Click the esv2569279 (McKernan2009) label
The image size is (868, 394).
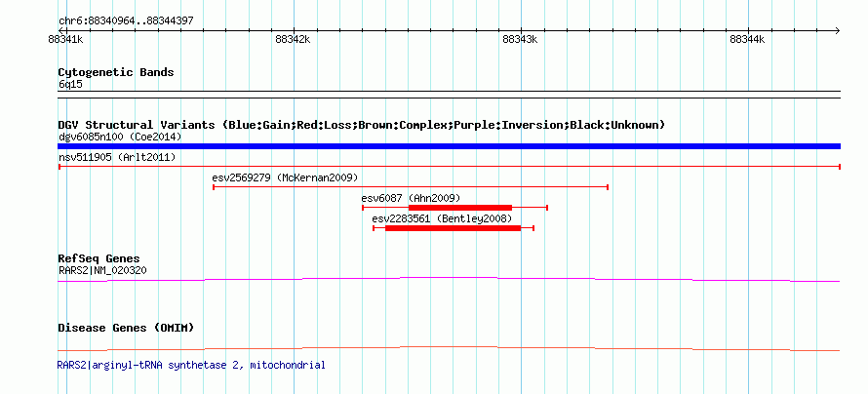pyautogui.click(x=285, y=177)
